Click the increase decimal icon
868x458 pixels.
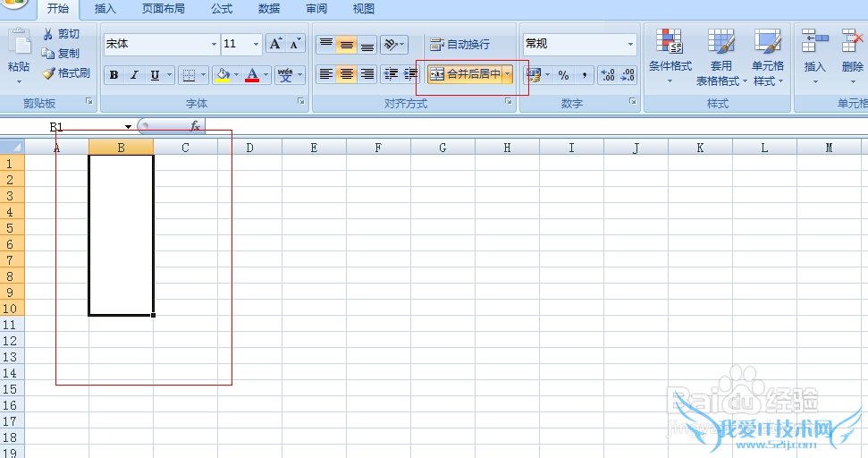[x=608, y=75]
